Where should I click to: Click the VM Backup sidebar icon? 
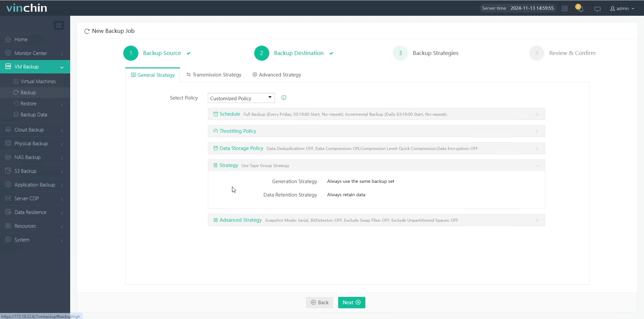(x=8, y=66)
